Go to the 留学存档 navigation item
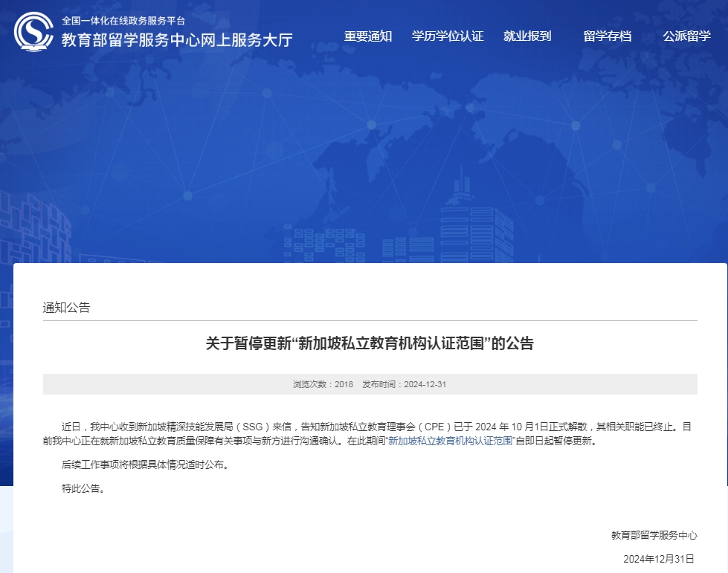 608,36
